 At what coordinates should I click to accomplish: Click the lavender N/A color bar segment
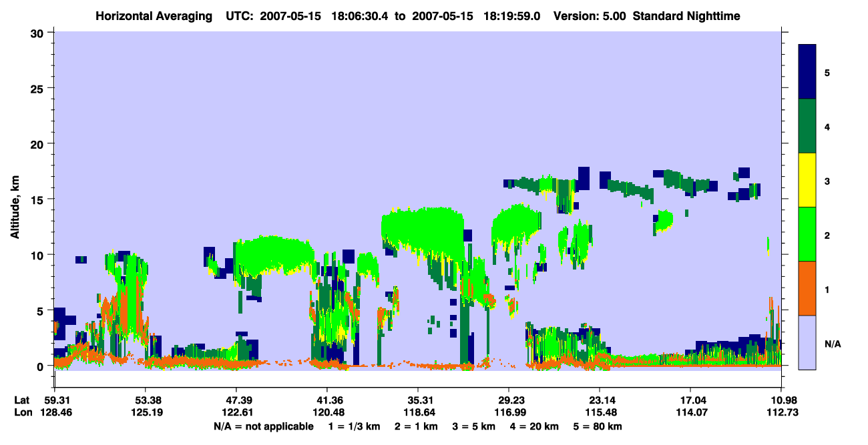807,342
